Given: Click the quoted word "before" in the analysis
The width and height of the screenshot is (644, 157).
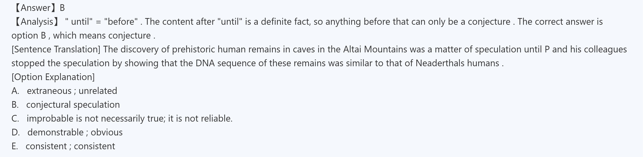Looking at the screenshot, I should coord(121,22).
